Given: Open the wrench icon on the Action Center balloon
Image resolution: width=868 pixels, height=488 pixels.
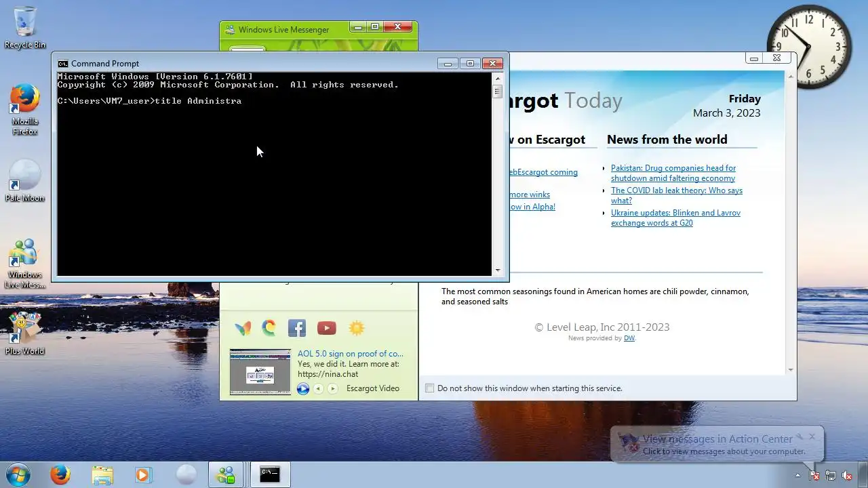Looking at the screenshot, I should [x=799, y=436].
